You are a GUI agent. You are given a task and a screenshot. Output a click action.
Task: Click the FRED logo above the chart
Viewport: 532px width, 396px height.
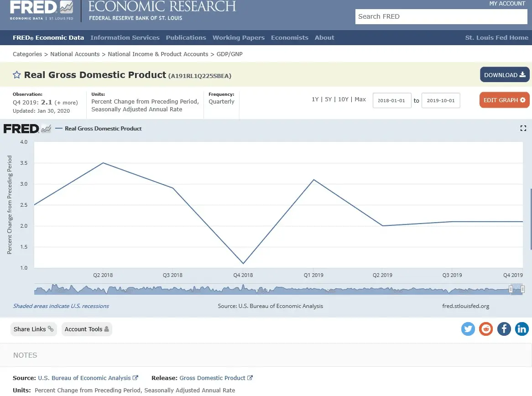pos(27,129)
